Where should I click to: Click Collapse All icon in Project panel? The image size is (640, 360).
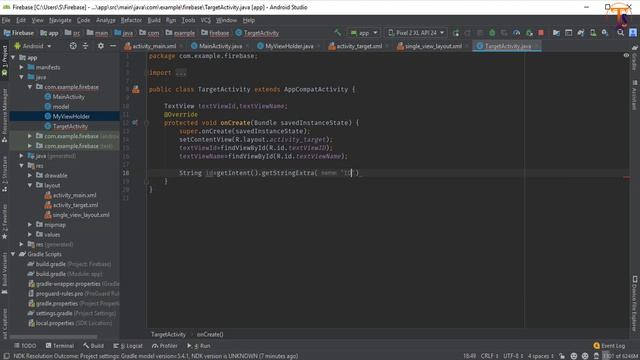click(85, 46)
